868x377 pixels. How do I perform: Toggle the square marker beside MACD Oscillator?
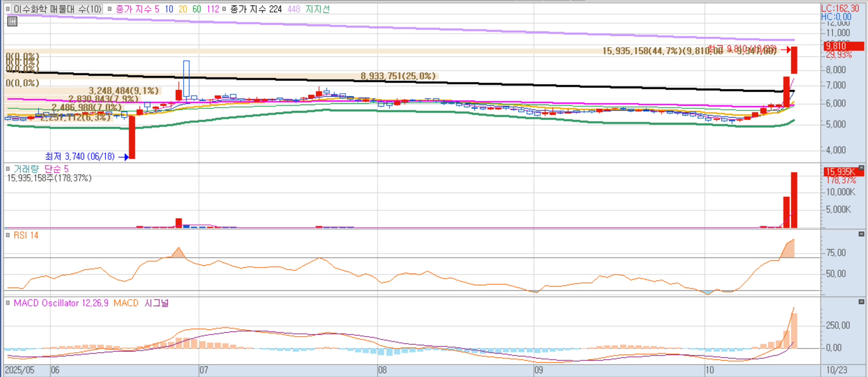tap(8, 303)
